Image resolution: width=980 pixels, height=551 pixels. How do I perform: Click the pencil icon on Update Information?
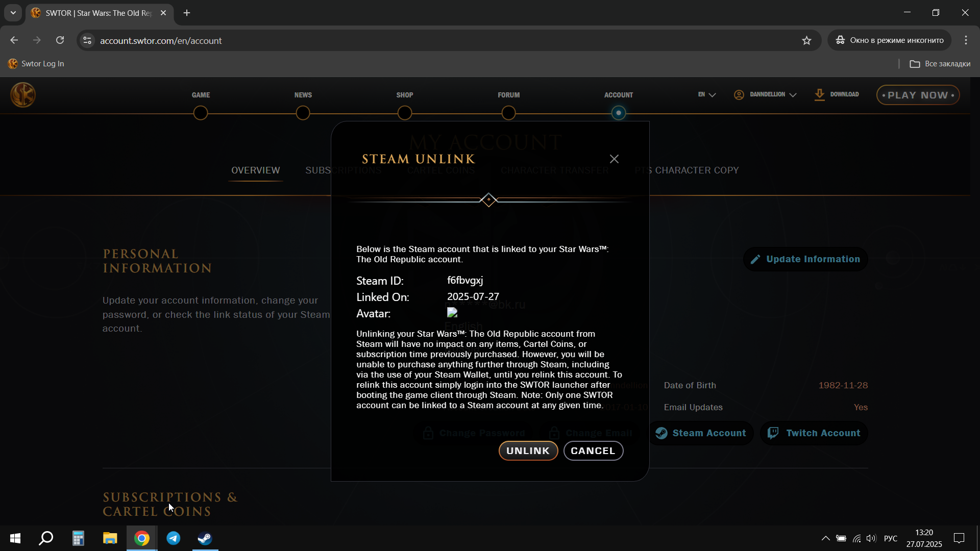(755, 259)
